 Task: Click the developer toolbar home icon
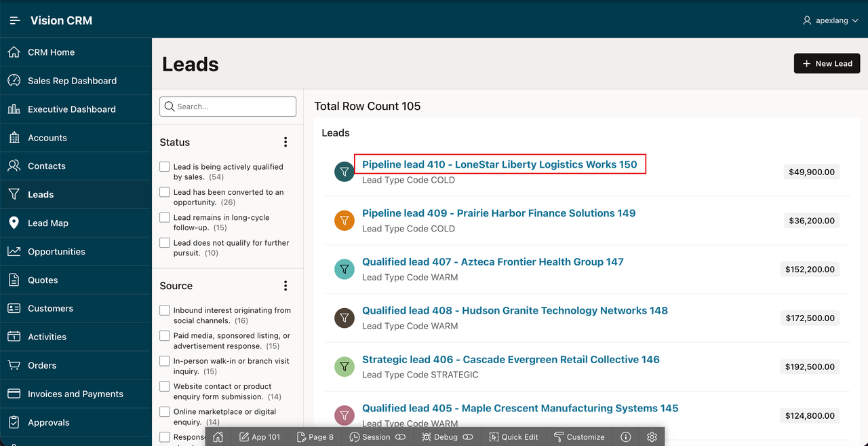(218, 437)
